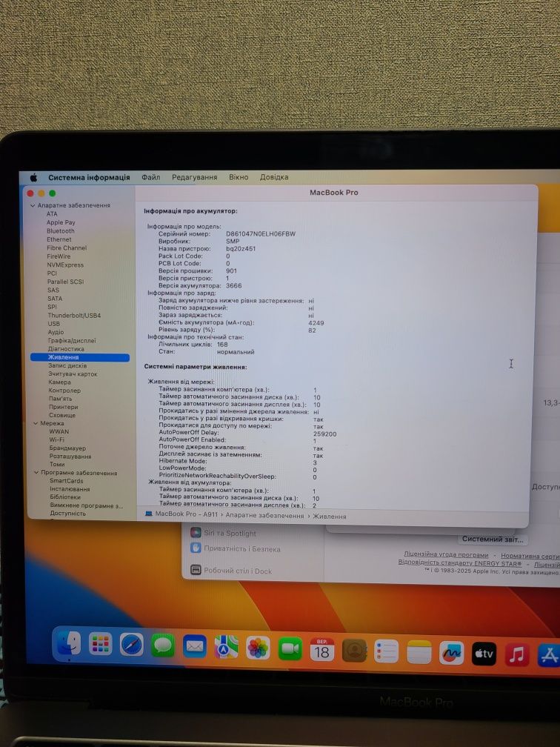This screenshot has width=560, height=747.
Task: Select Принтери in sidebar
Action: (64, 407)
